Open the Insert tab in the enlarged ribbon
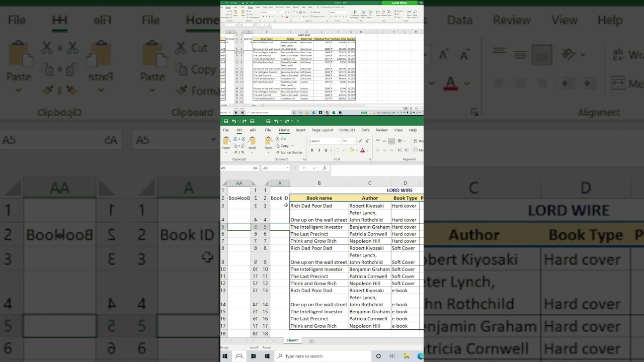The image size is (644, 362). coord(300,130)
